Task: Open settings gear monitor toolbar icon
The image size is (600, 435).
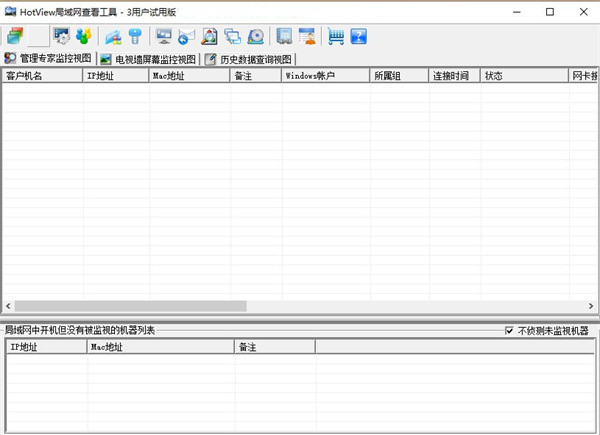Action: [x=62, y=37]
